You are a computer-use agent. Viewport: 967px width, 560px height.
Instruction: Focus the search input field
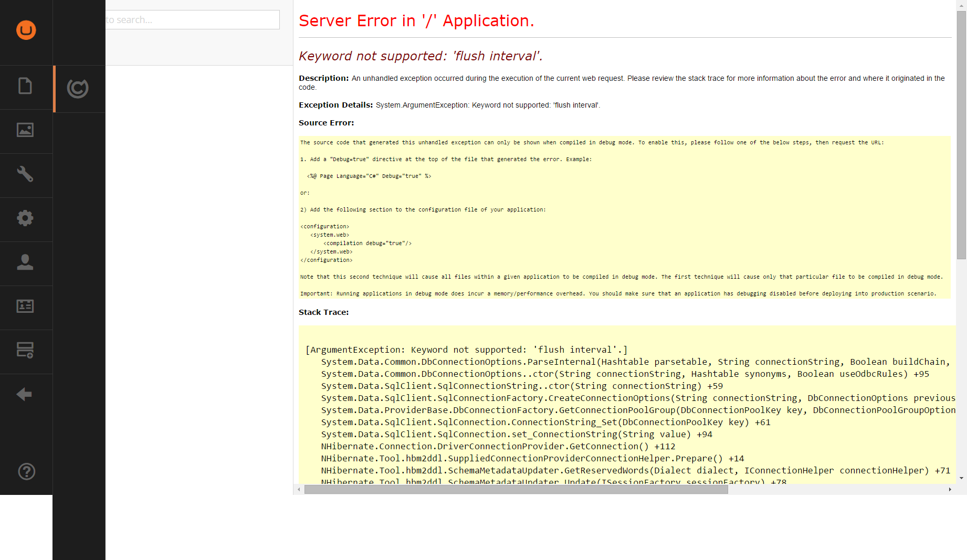point(192,20)
